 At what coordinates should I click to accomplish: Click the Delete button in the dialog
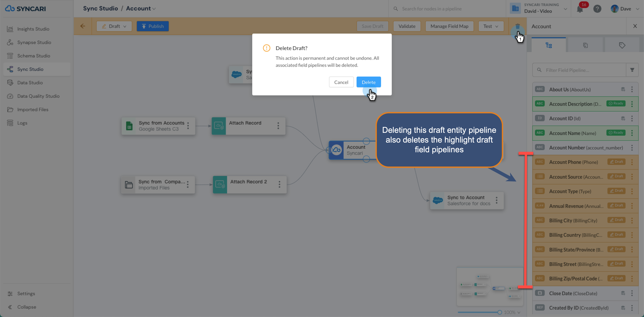368,82
